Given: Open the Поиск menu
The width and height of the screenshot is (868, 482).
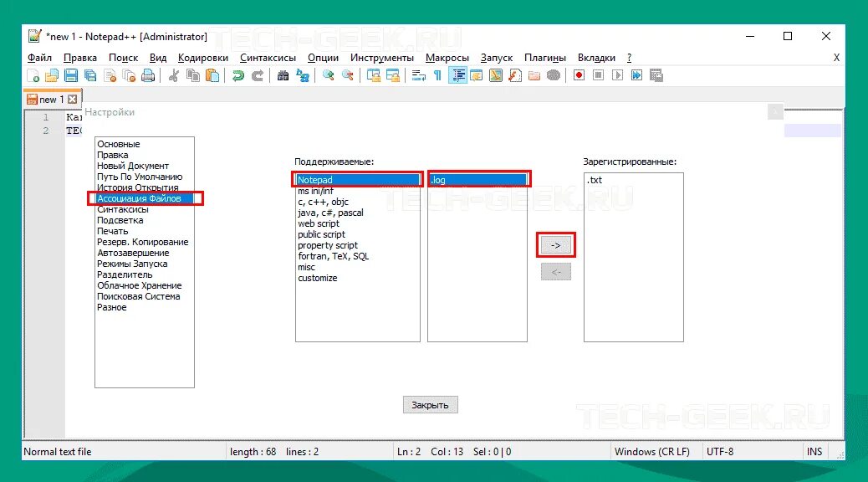Looking at the screenshot, I should tap(124, 58).
